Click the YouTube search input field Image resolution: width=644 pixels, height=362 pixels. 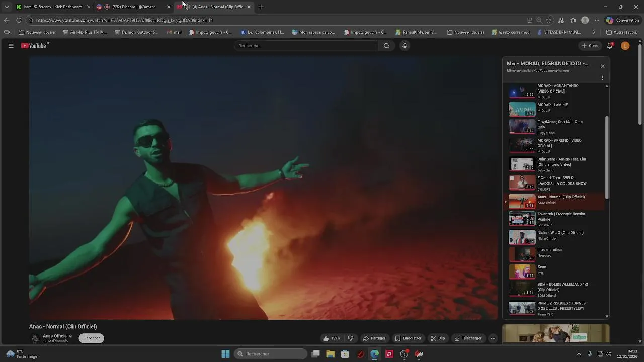point(306,46)
